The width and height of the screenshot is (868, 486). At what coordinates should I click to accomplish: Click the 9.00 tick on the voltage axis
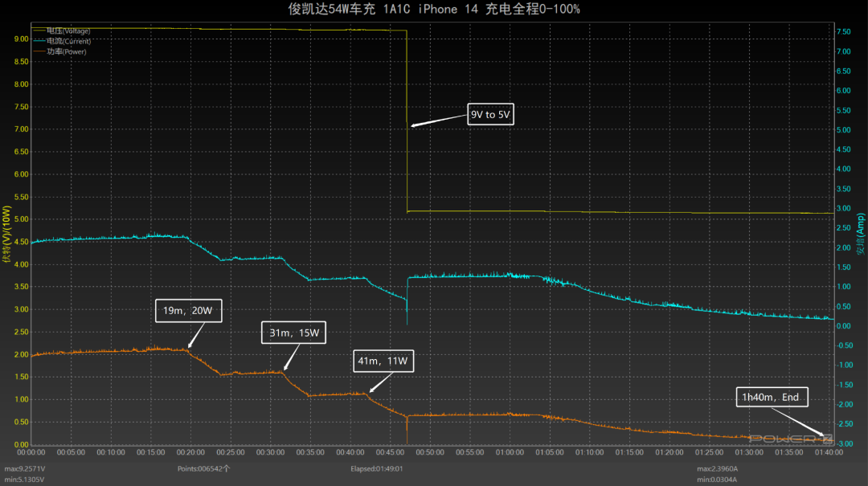click(x=21, y=39)
